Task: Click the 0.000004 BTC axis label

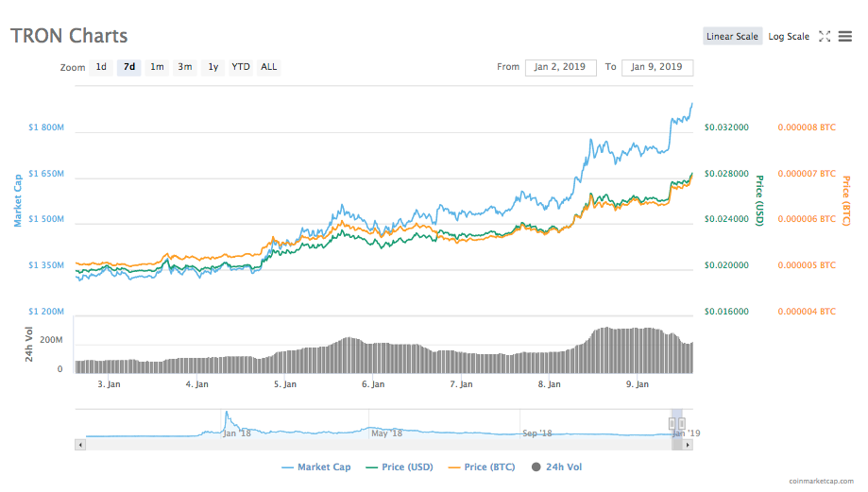Action: pos(807,312)
